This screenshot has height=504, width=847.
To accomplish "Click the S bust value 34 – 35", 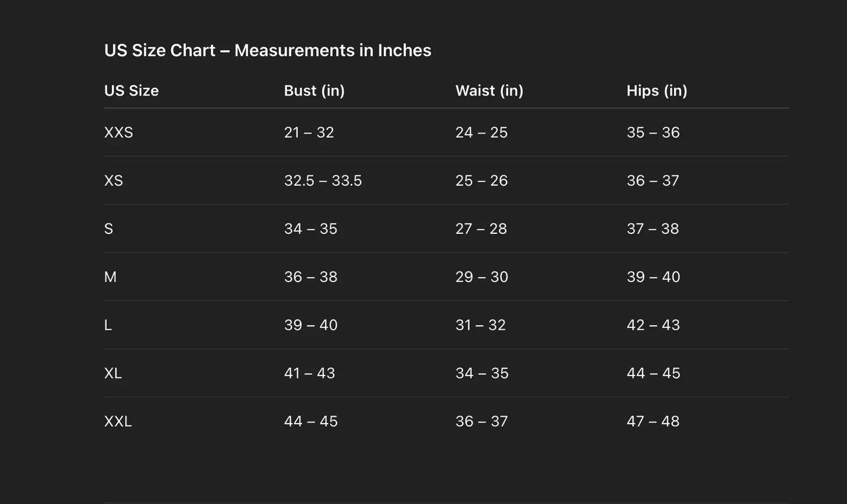I will [x=311, y=229].
